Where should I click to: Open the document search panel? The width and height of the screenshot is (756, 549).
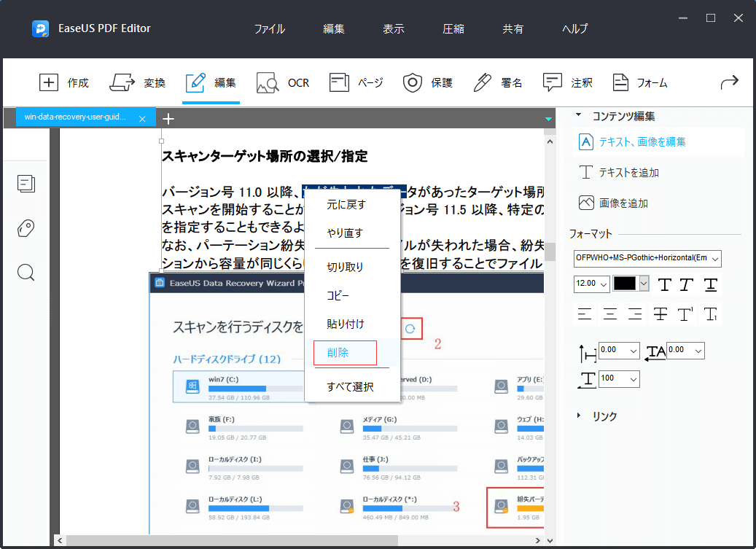tap(26, 272)
